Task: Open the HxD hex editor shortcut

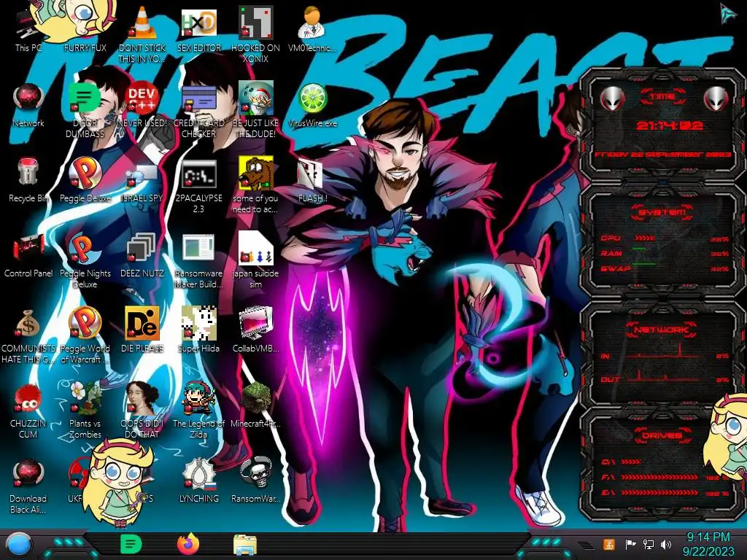Action: point(198,29)
